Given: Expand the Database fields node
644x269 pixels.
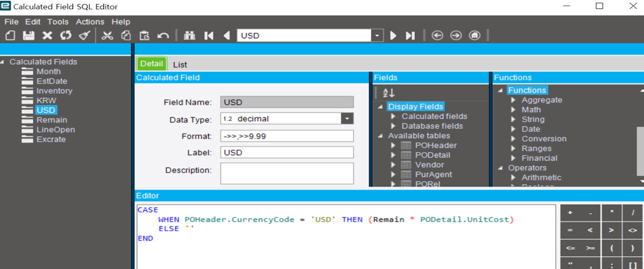Looking at the screenshot, I should [x=394, y=126].
